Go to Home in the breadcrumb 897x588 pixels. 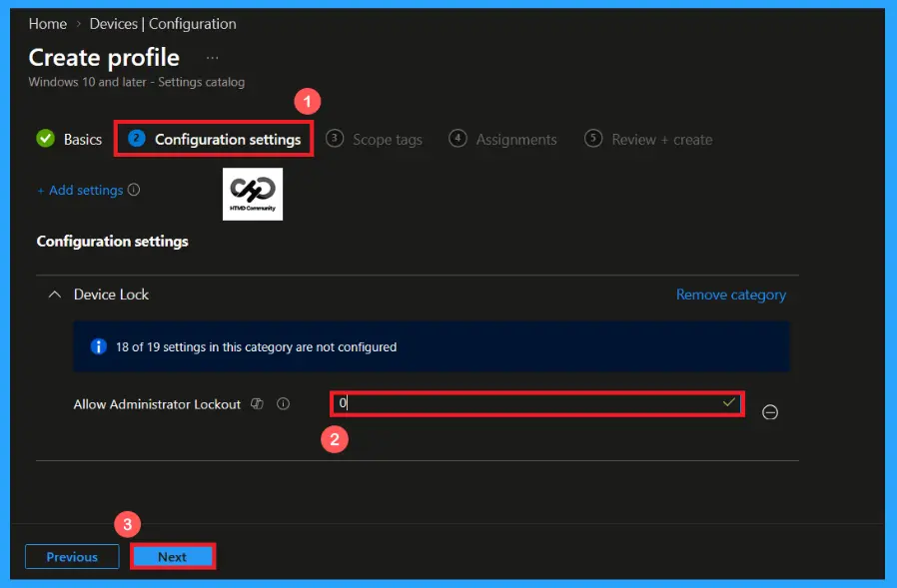(48, 24)
